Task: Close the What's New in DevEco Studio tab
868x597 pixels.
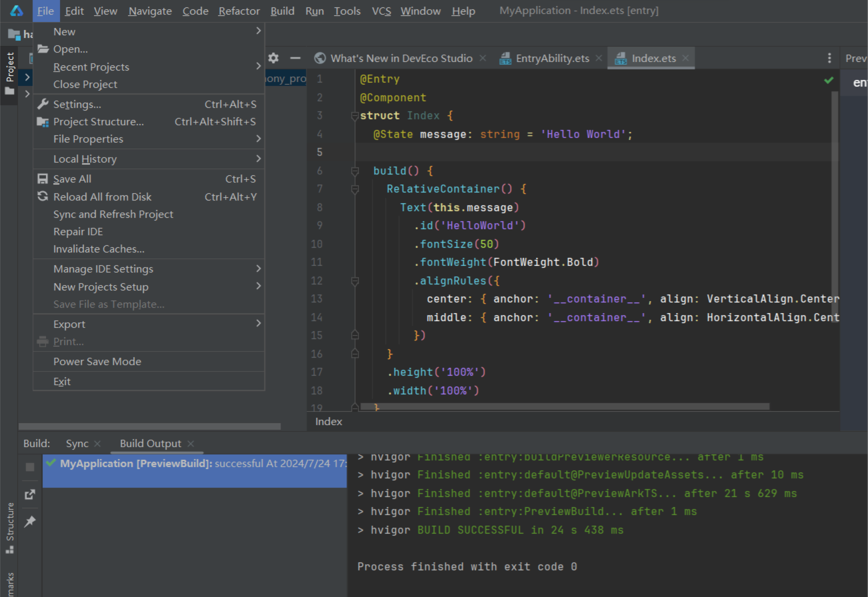Action: 483,58
